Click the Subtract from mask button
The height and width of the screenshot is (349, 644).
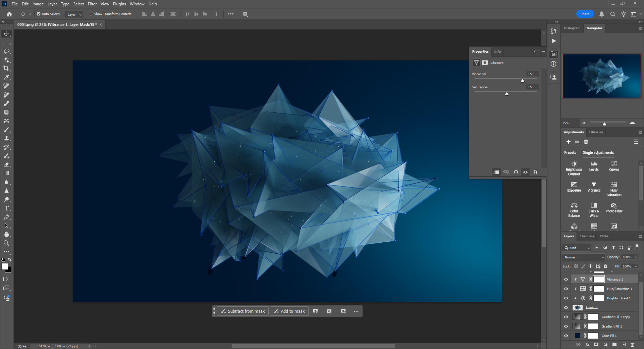[243, 311]
